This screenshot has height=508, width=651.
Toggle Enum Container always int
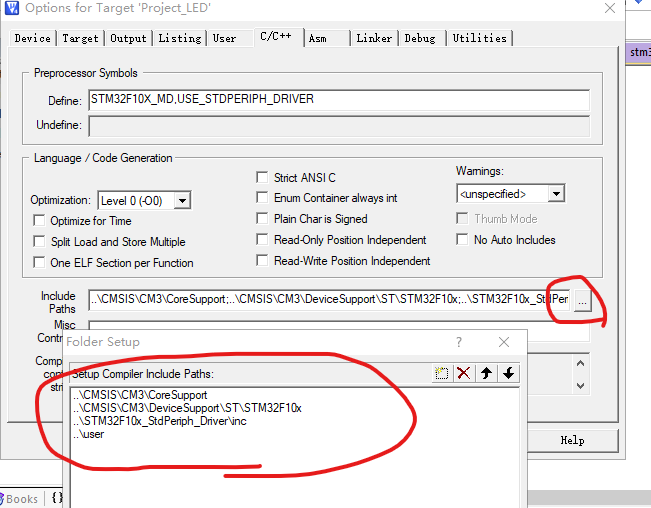click(x=262, y=198)
